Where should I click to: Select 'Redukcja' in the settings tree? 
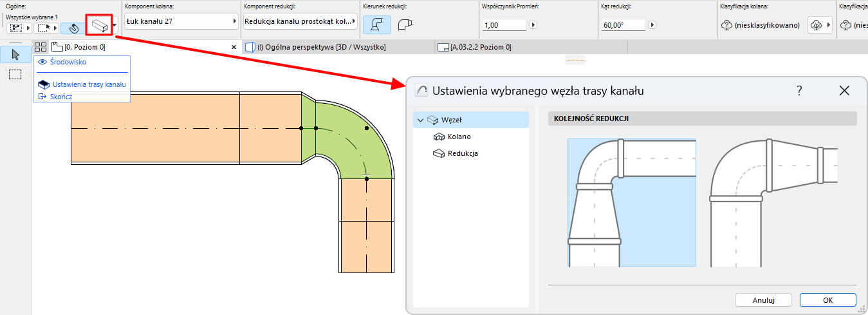click(x=463, y=153)
